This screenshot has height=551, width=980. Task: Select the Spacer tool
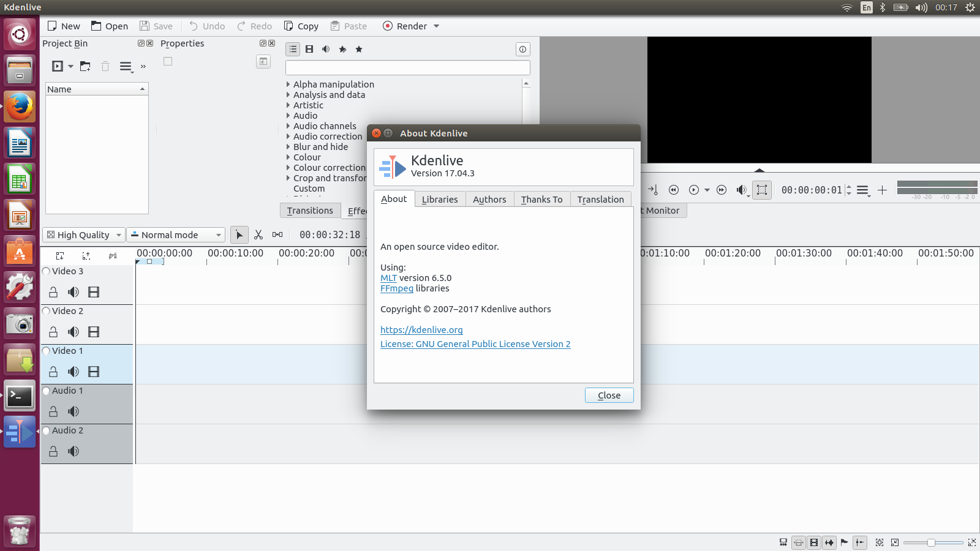pyautogui.click(x=277, y=235)
